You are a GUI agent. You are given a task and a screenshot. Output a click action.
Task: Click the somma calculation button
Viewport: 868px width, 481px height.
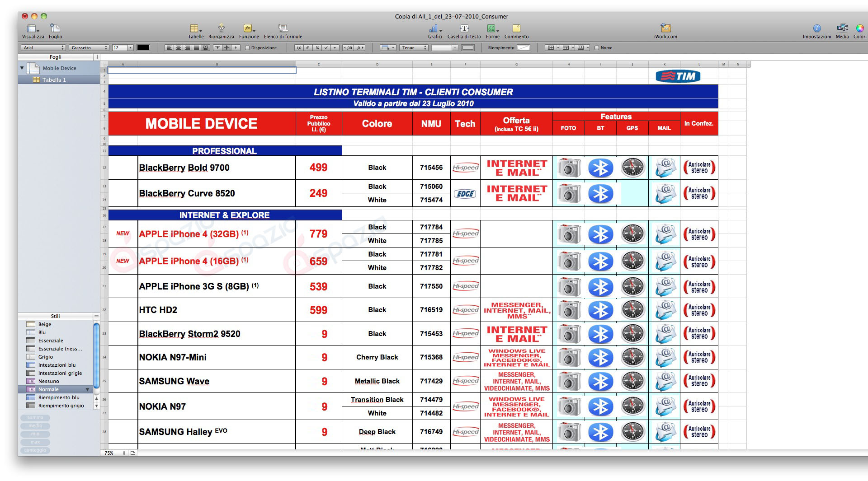coord(35,418)
